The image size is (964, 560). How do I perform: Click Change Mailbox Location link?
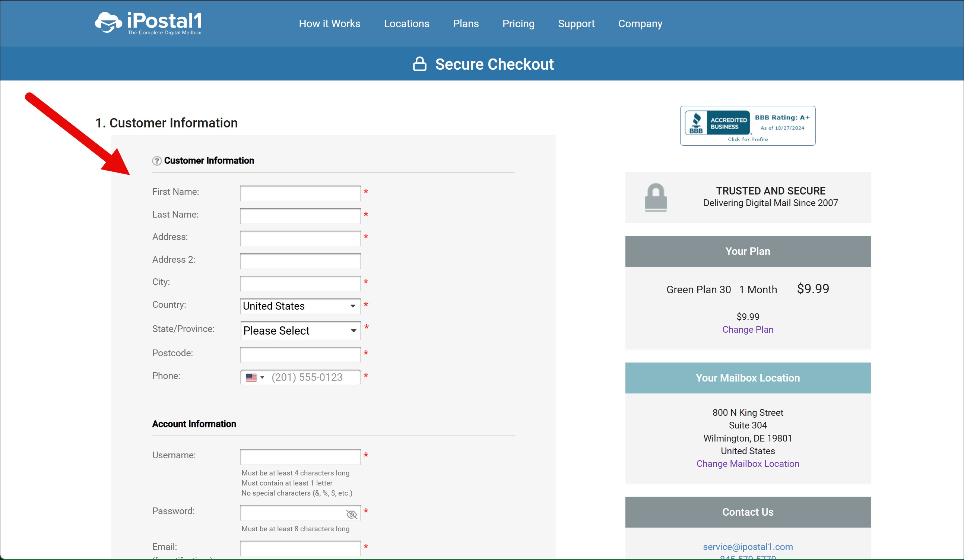click(x=748, y=463)
